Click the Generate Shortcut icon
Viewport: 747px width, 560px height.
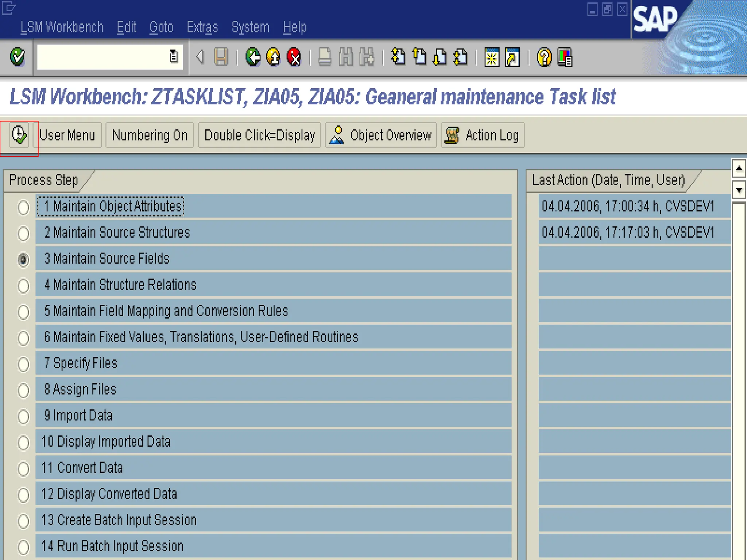[512, 57]
